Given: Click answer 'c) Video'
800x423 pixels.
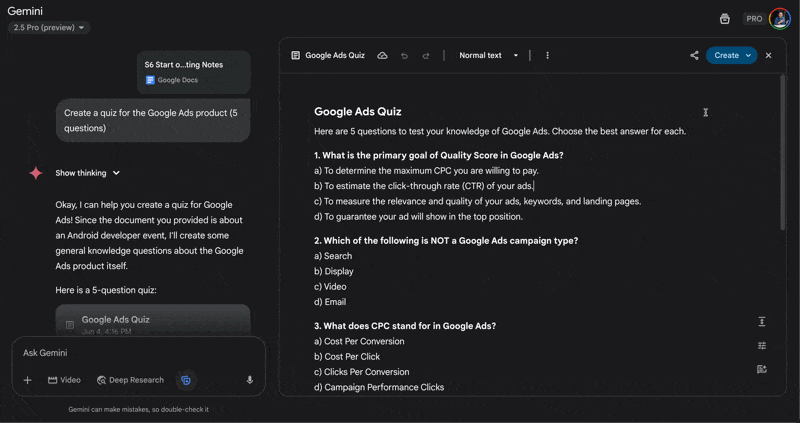Looking at the screenshot, I should (x=330, y=287).
